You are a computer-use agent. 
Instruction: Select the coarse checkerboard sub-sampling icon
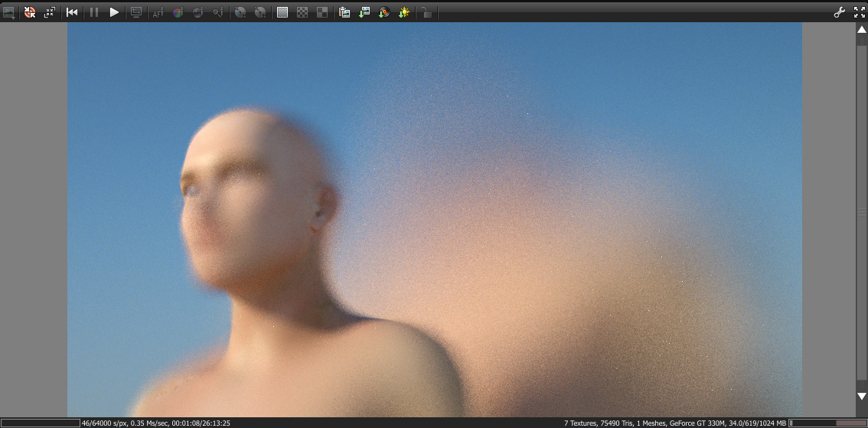coord(322,12)
